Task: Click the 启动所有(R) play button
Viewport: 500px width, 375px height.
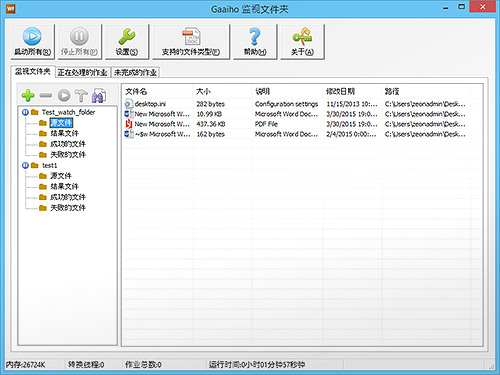Action: click(x=32, y=42)
